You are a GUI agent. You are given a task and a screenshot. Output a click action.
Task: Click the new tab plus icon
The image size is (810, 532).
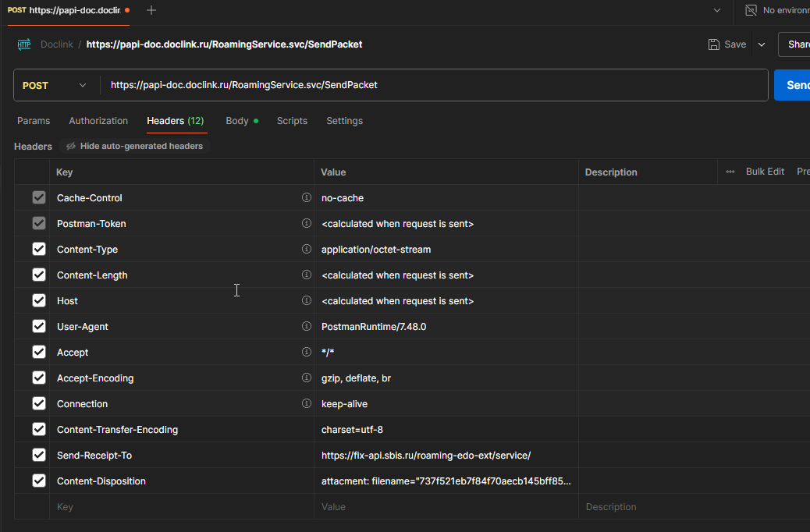click(151, 10)
